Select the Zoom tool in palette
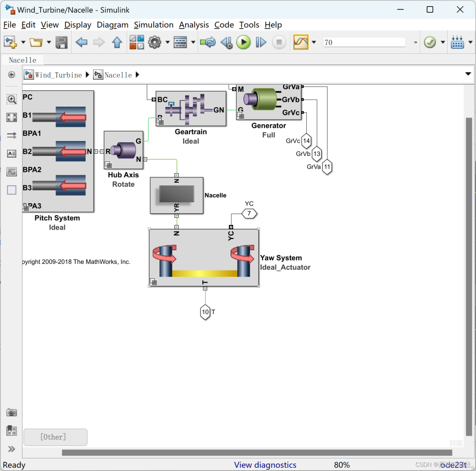476x471 pixels. tap(11, 99)
